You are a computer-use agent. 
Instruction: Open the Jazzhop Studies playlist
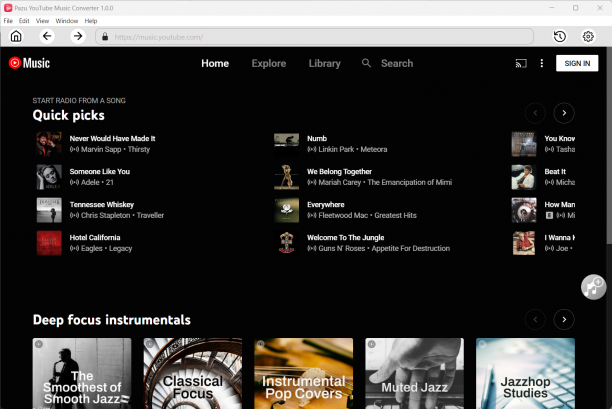pyautogui.click(x=525, y=373)
